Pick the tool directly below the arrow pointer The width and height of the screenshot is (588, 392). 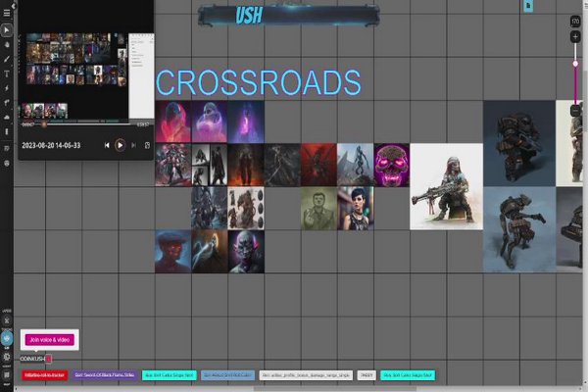tap(7, 45)
